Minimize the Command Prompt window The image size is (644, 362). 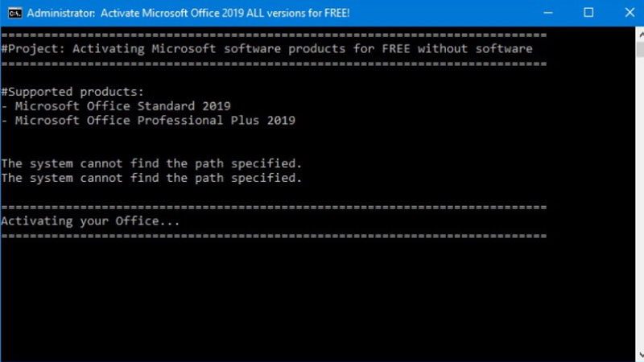tap(548, 13)
